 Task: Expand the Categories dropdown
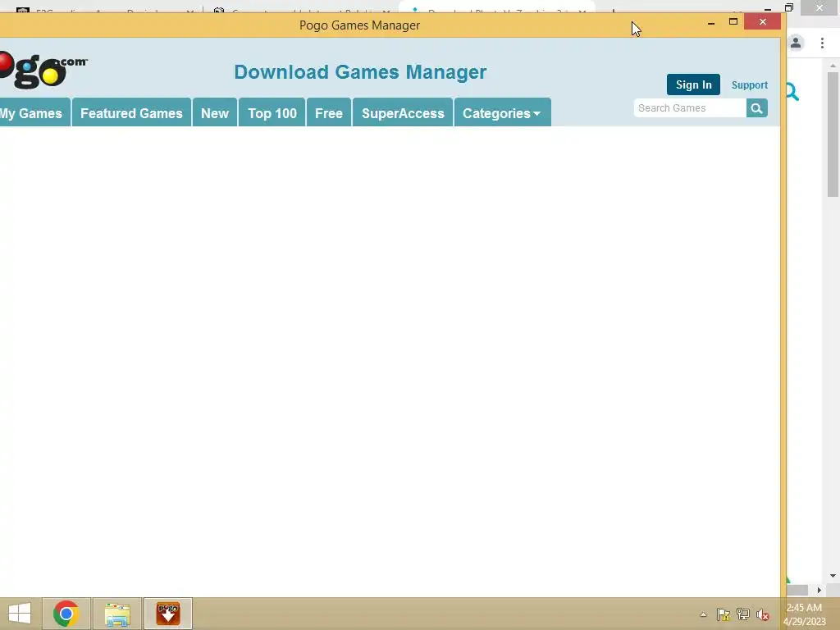pyautogui.click(x=502, y=113)
